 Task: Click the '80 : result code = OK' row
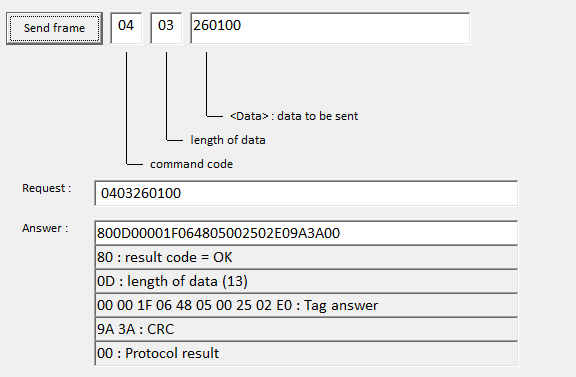[306, 257]
